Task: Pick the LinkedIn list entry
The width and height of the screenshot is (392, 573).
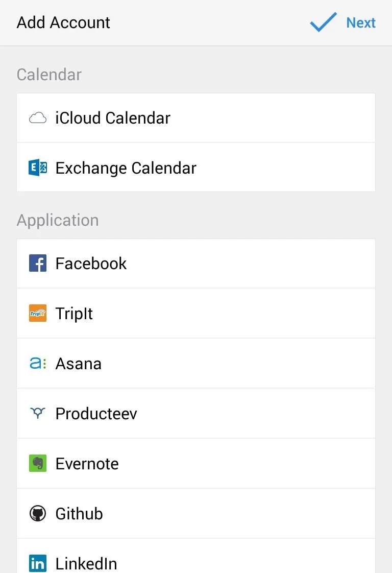Action: (196, 556)
